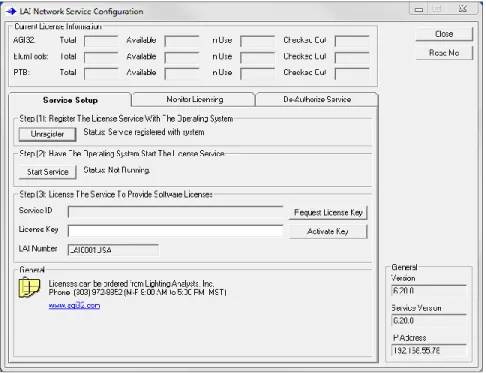Screen dimensions: 486x373
Task: Click the Service Version field
Action: click(429, 321)
